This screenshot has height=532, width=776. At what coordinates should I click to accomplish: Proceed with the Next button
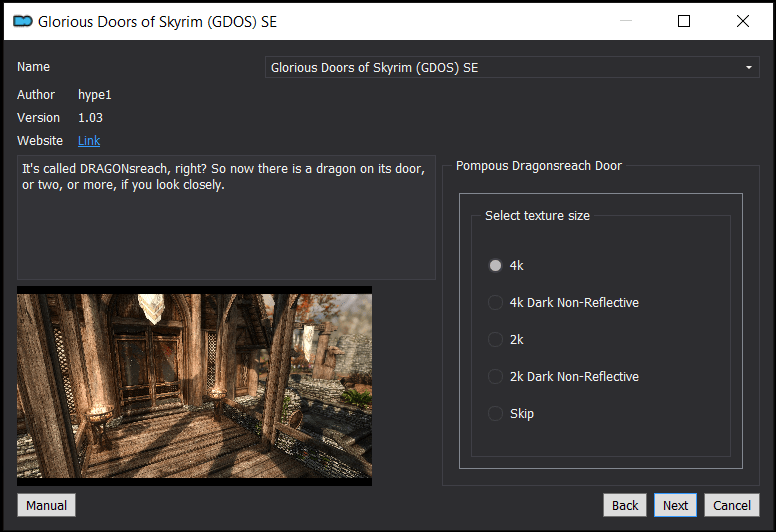[675, 505]
